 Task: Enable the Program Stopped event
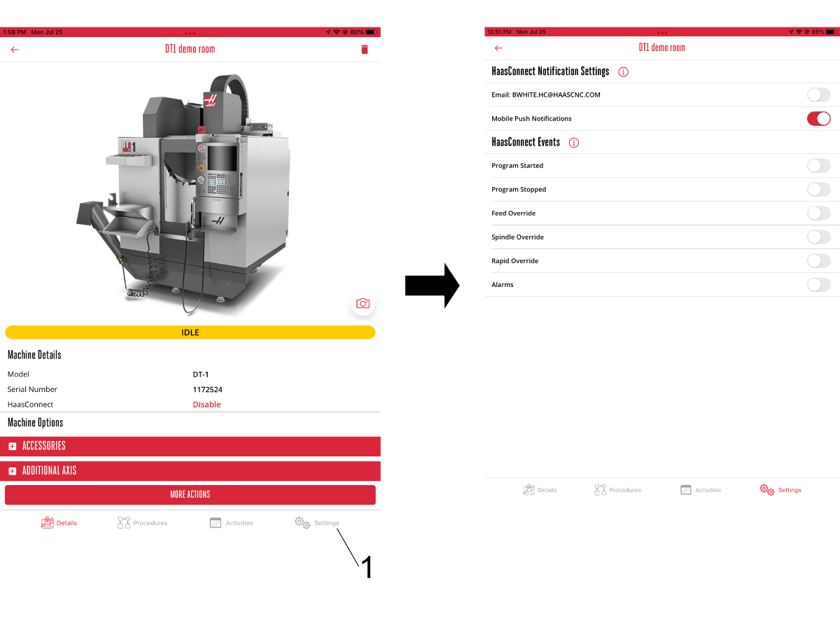(818, 190)
